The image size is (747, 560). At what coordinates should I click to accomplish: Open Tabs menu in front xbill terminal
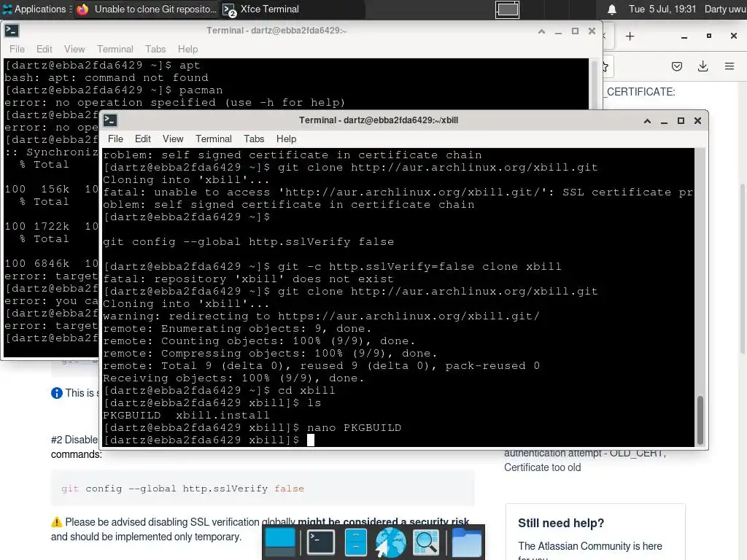[x=254, y=139]
